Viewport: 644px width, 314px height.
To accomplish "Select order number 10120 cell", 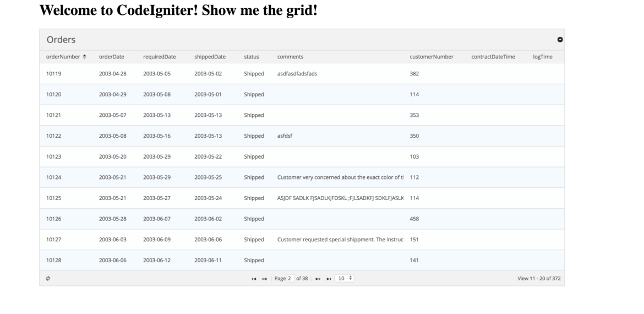I will [x=53, y=94].
